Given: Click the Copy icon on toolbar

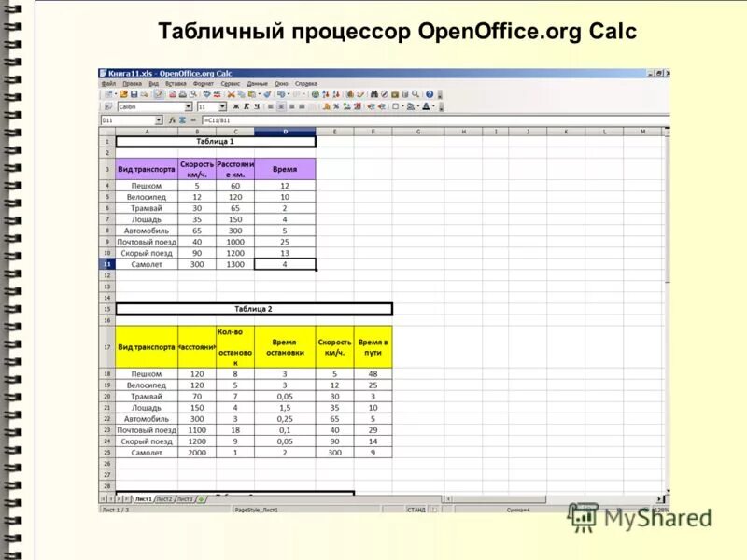Looking at the screenshot, I should point(241,93).
